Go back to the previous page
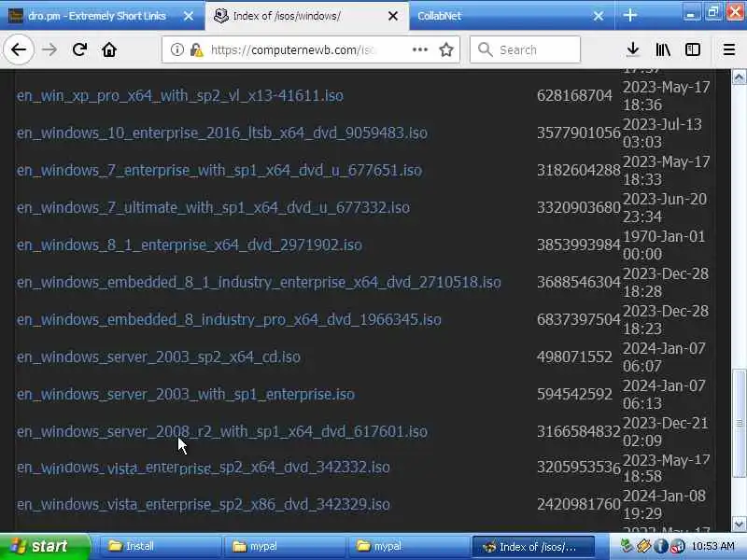The width and height of the screenshot is (747, 560). [18, 49]
